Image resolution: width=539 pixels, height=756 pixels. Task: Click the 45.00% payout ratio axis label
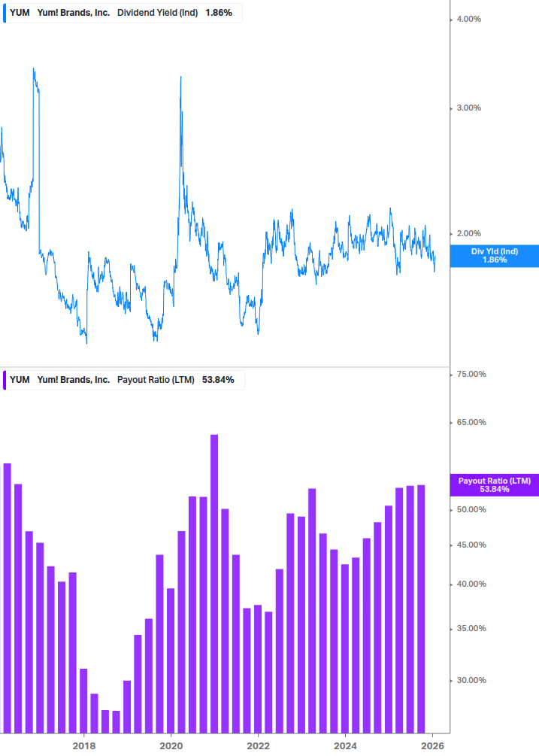[x=471, y=545]
